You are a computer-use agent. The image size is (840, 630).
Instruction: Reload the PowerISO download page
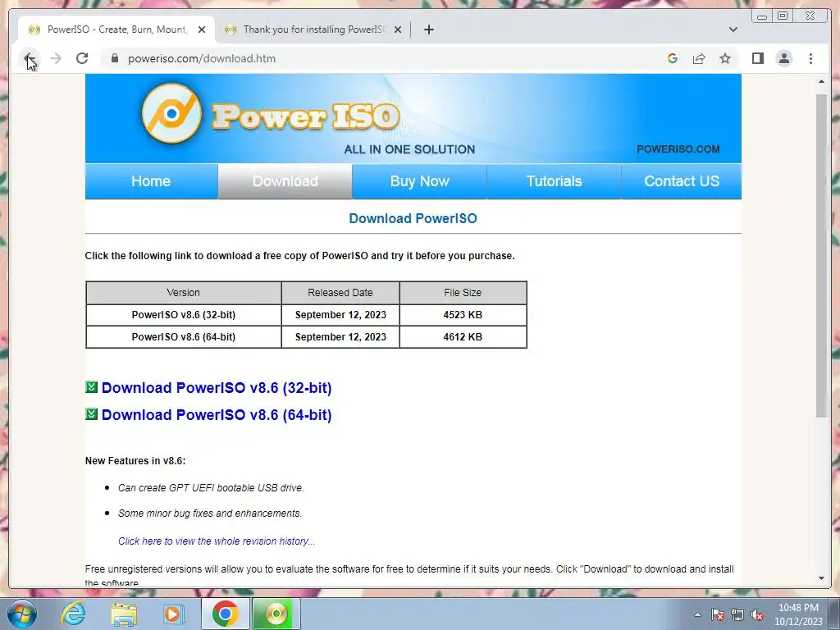click(82, 58)
